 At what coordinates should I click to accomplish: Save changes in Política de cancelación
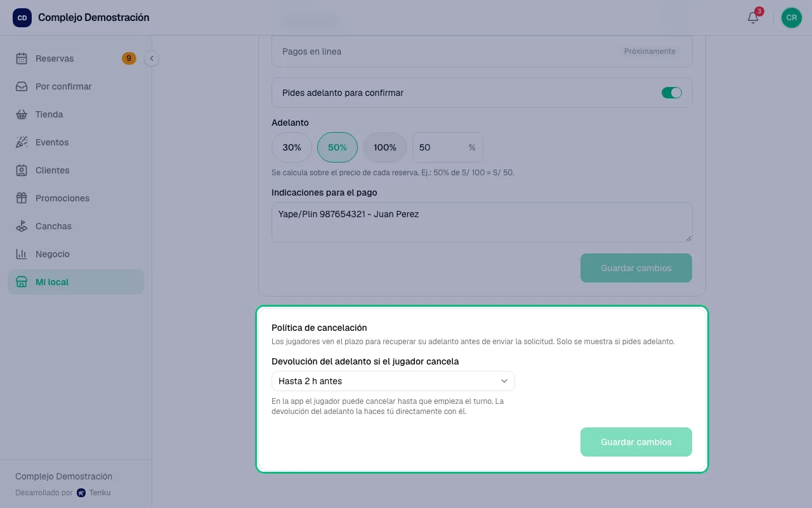point(636,442)
